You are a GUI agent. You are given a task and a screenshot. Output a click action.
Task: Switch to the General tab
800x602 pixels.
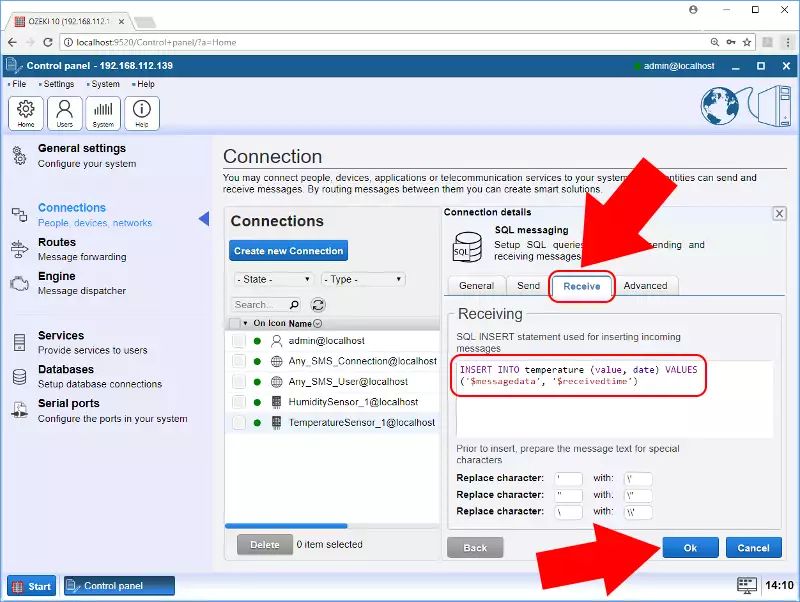pyautogui.click(x=476, y=286)
